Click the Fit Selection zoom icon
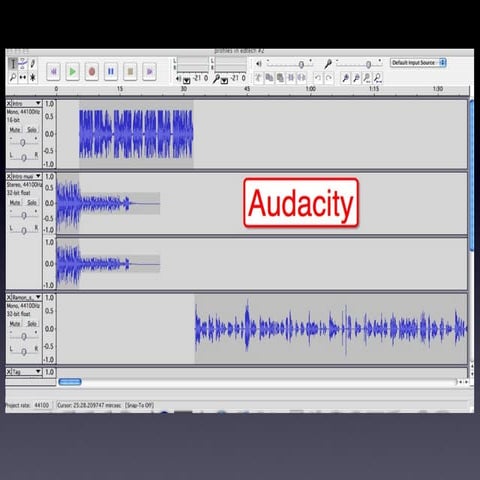This screenshot has width=480, height=480. (x=367, y=78)
